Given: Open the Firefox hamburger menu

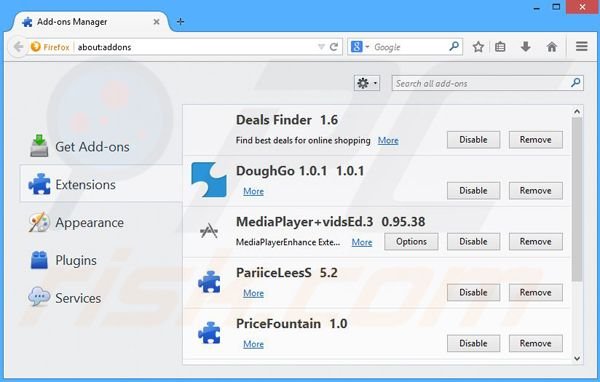Looking at the screenshot, I should click(x=582, y=47).
